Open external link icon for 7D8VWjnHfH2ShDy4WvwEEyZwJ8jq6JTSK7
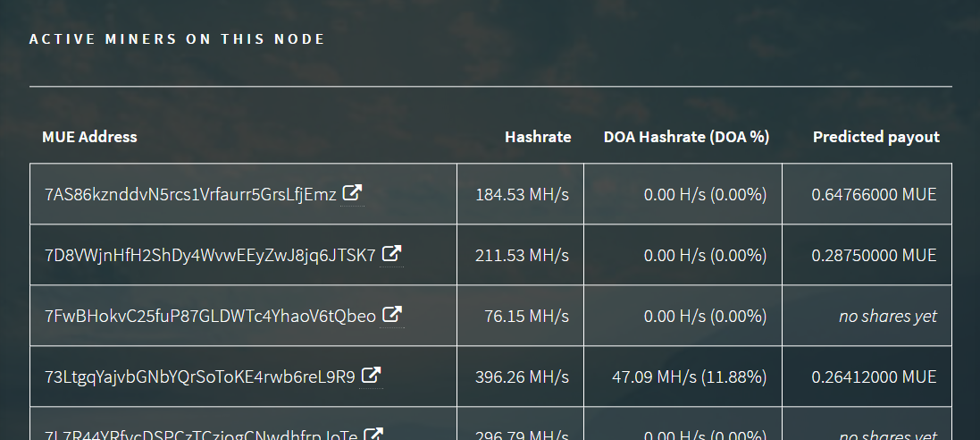The image size is (980, 440). point(392,253)
